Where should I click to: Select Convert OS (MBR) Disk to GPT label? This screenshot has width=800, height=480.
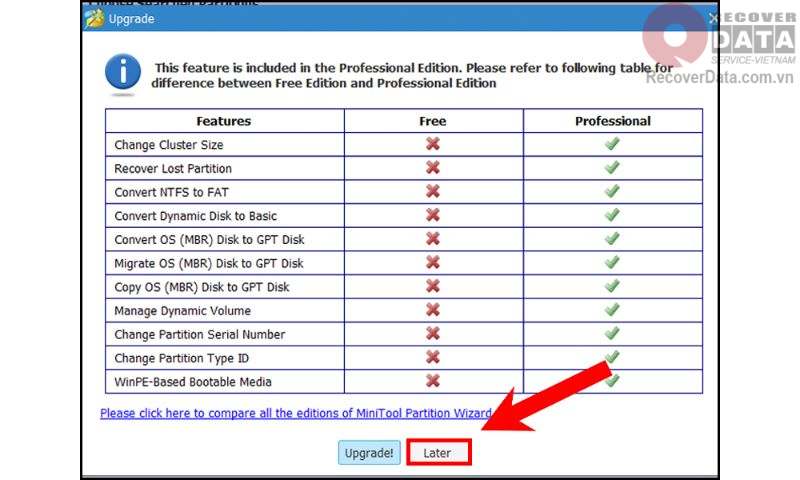point(209,240)
